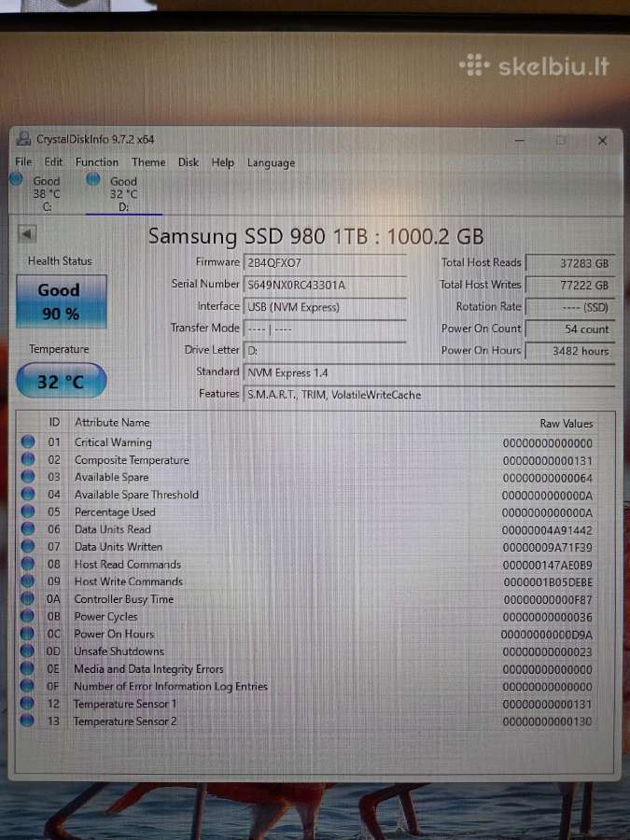630x840 pixels.
Task: Click the Serial Number field
Action: point(325,285)
